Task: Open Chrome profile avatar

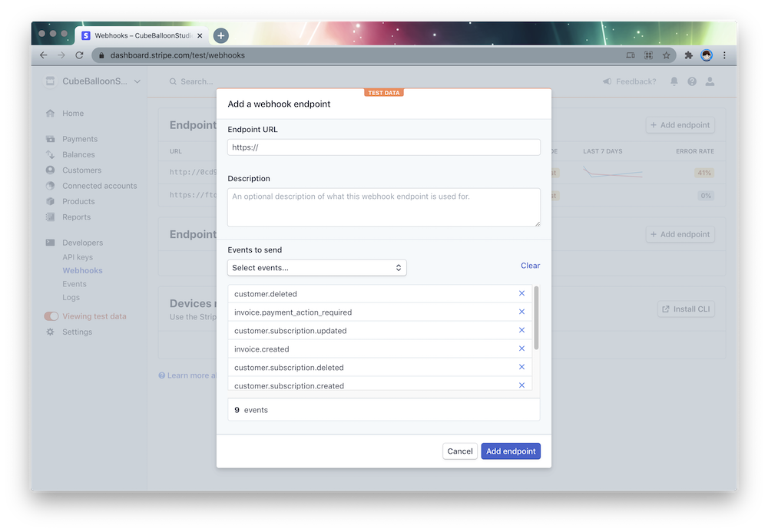Action: coord(707,55)
